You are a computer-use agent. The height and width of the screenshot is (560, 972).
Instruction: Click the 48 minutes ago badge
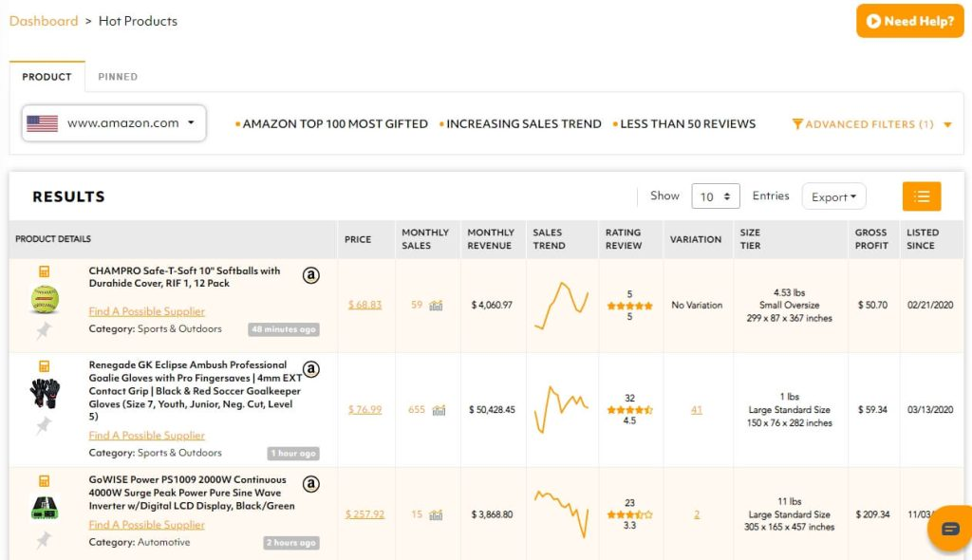click(x=284, y=329)
